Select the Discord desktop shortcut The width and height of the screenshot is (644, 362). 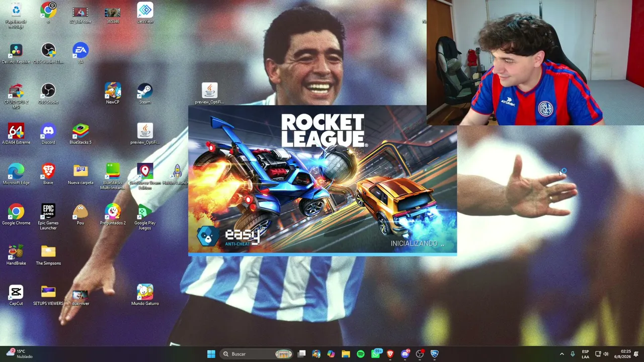[x=48, y=134]
